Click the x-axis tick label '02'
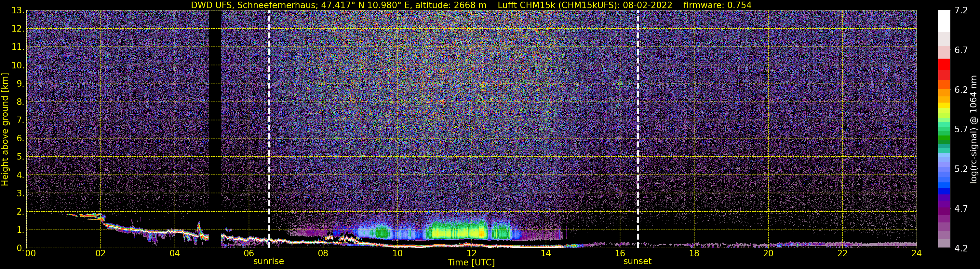980x269 pixels. tap(101, 254)
